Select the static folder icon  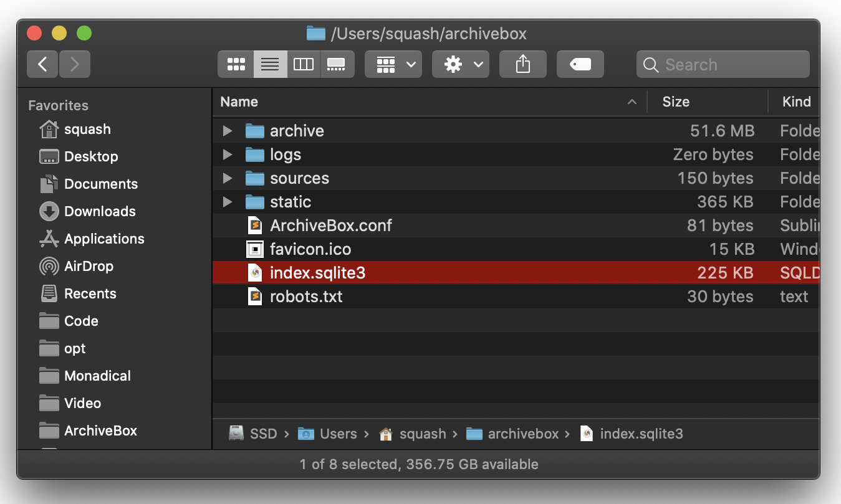point(255,202)
